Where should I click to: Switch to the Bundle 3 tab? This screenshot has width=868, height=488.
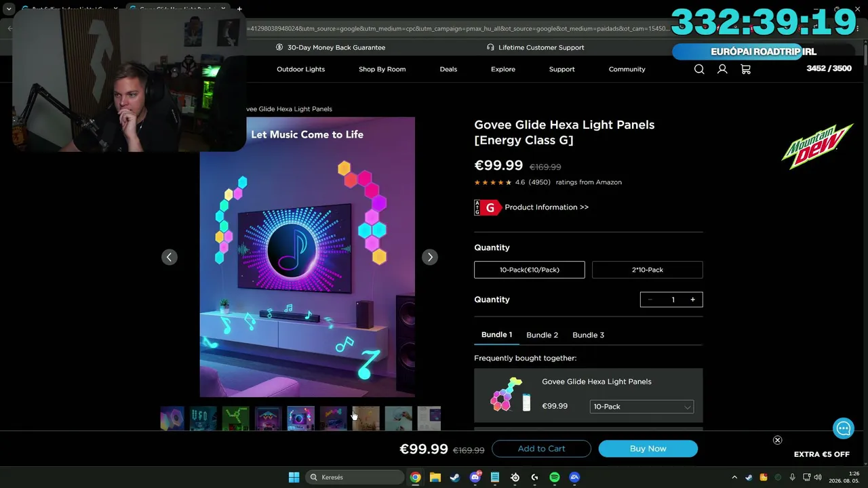(x=589, y=335)
